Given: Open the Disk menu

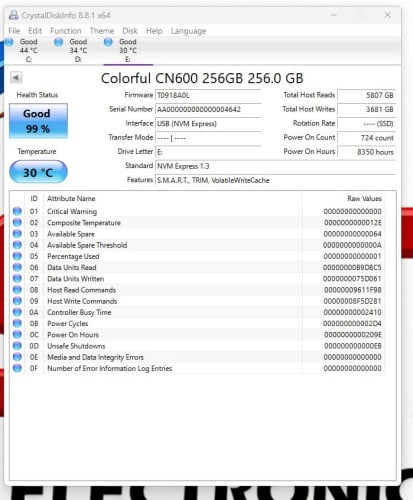Looking at the screenshot, I should (130, 31).
